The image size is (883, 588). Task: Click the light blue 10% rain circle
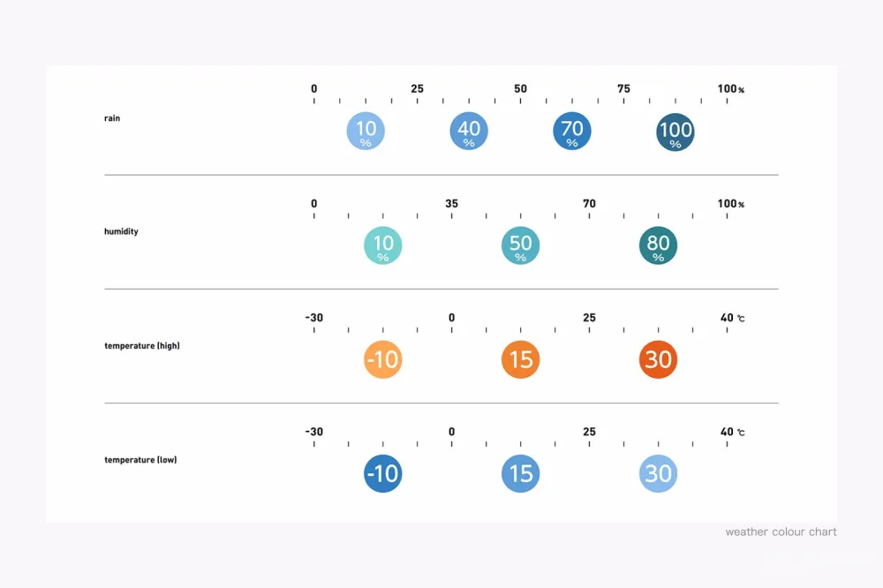(x=366, y=132)
